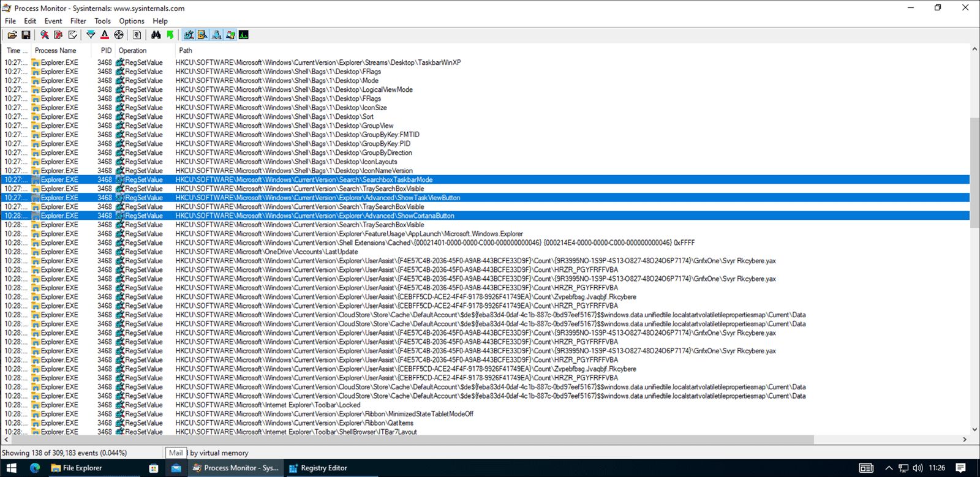This screenshot has width=980, height=477.
Task: Select the row with path ending TaskbarWinXP
Action: (x=486, y=62)
